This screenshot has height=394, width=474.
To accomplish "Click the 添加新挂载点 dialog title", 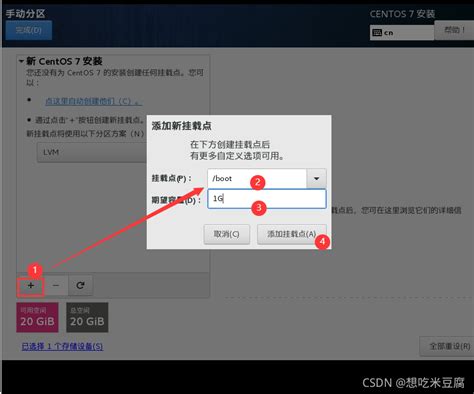I will (x=182, y=126).
